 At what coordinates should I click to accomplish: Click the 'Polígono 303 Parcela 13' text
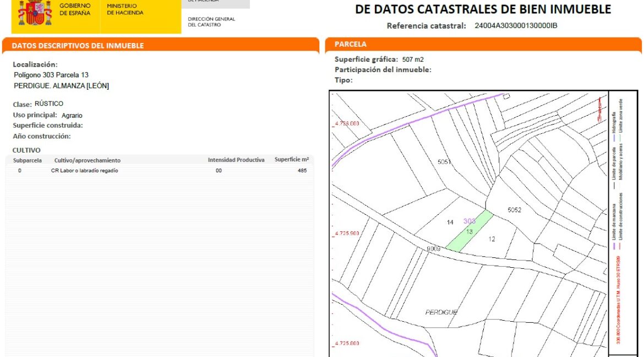pos(51,75)
